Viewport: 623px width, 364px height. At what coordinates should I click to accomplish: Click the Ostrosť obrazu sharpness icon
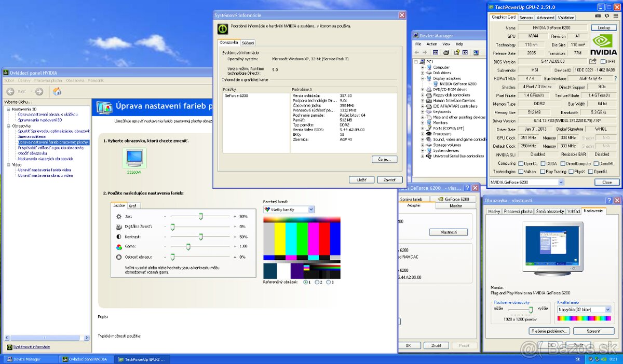(119, 257)
